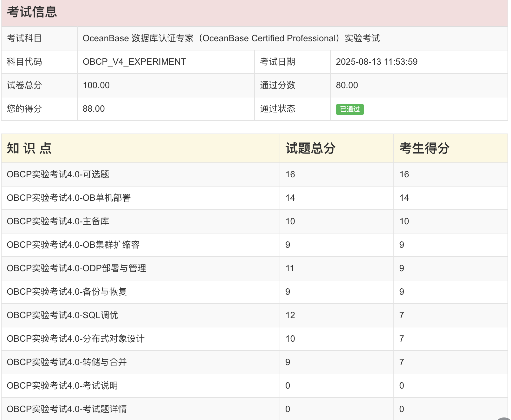
Task: Click the 转储与合并 knowledge point entry
Action: [67, 362]
